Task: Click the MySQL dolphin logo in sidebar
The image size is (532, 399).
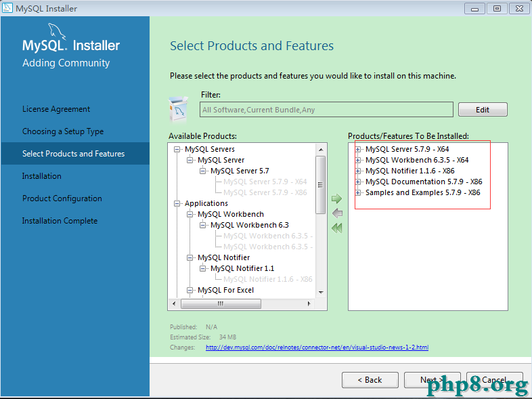Action: click(56, 31)
